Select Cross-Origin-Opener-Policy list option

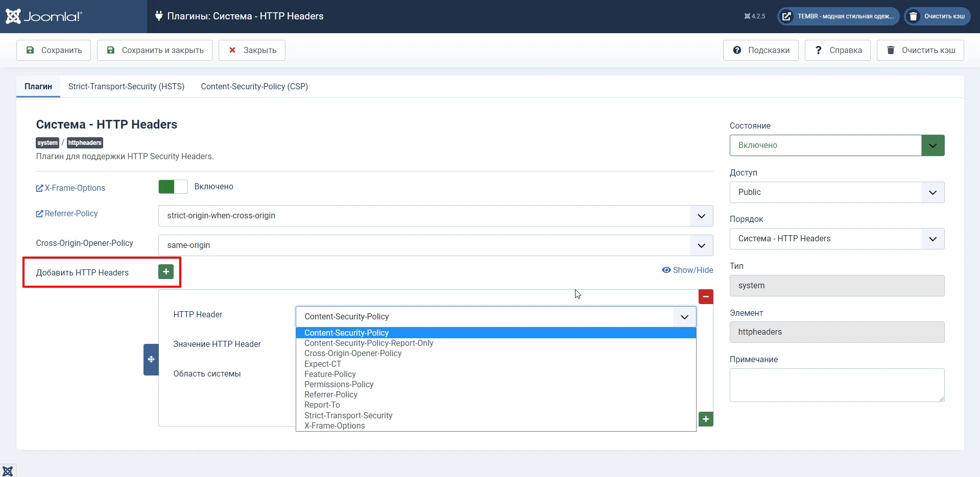pos(496,354)
